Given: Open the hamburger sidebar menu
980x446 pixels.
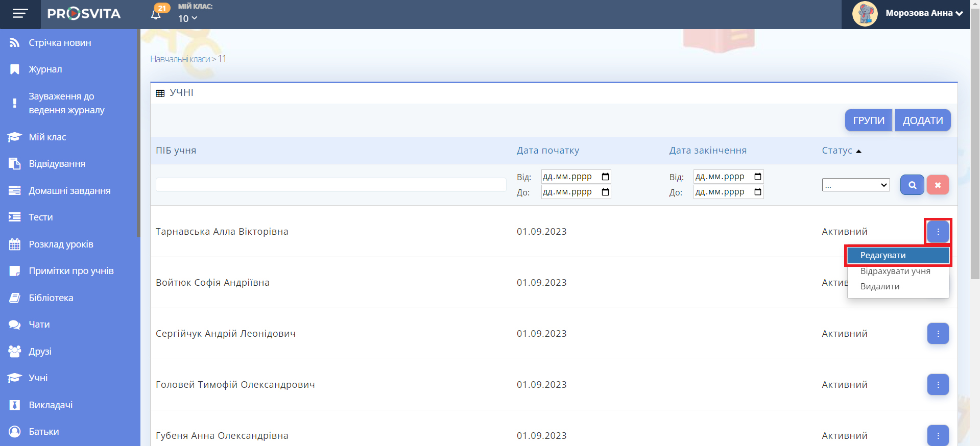Looking at the screenshot, I should point(20,14).
